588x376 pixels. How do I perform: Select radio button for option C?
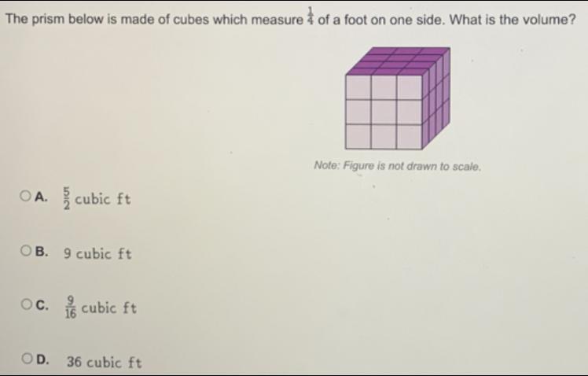click(x=26, y=304)
